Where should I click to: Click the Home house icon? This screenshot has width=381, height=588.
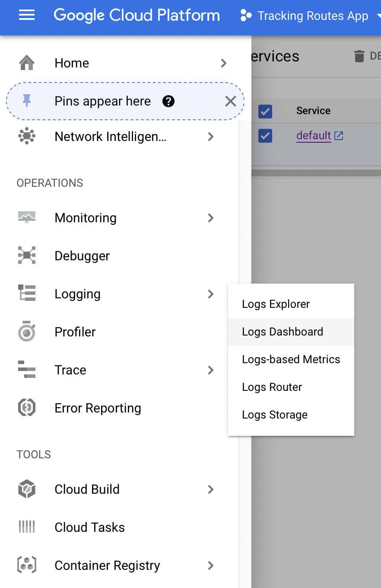(x=27, y=63)
